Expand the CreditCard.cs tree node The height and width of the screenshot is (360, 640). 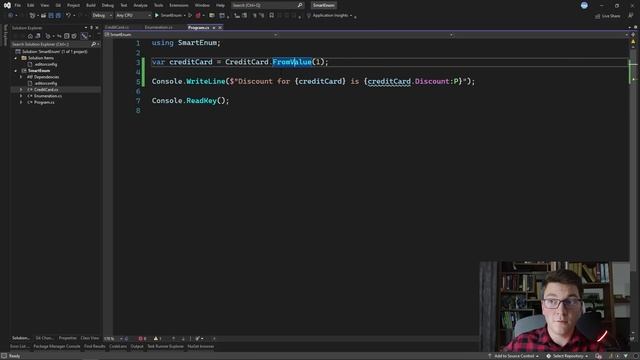pyautogui.click(x=21, y=89)
